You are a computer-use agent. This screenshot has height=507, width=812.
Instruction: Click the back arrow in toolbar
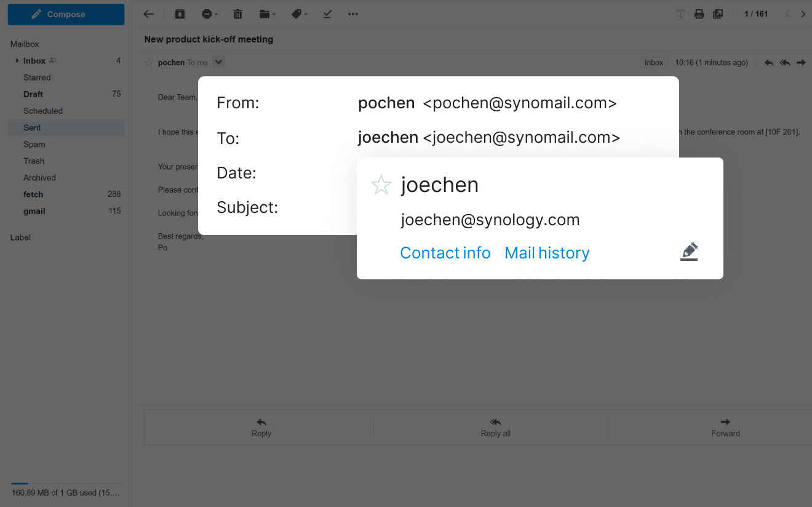pyautogui.click(x=148, y=14)
